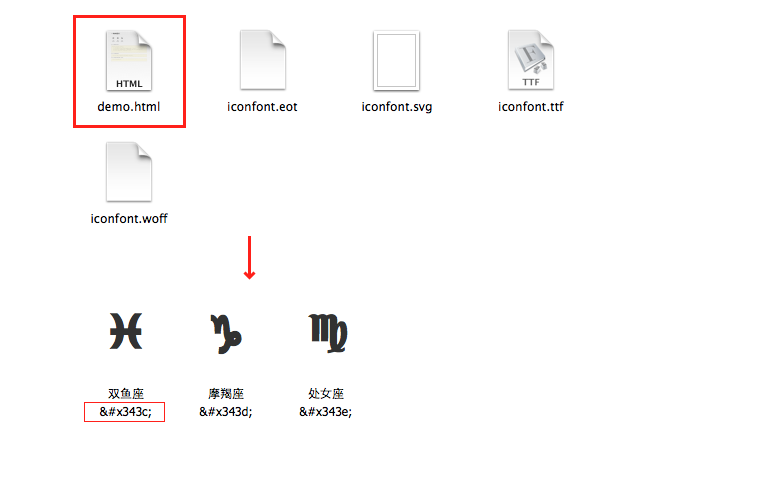
Task: Click the iconfont.eot filename label
Action: 262,107
